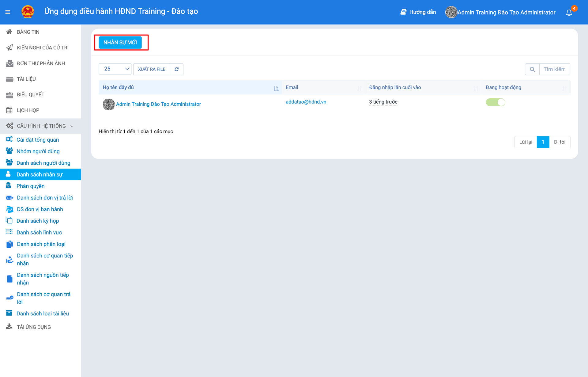Click into the Tìm kiếm search field

554,69
